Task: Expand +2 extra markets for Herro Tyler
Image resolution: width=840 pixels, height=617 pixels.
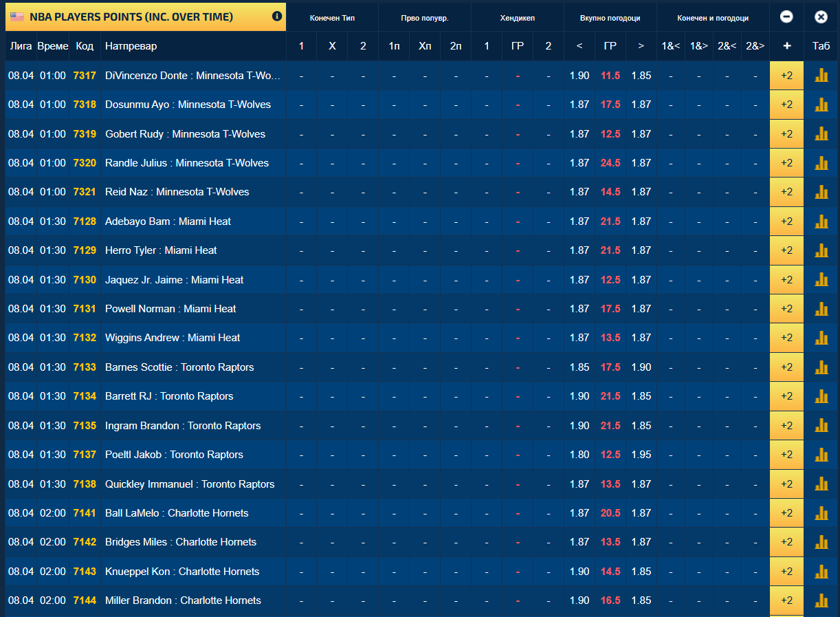Action: pos(786,250)
